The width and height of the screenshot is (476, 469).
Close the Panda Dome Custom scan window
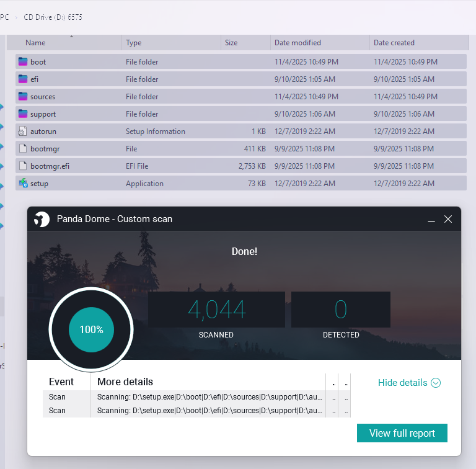(x=448, y=219)
